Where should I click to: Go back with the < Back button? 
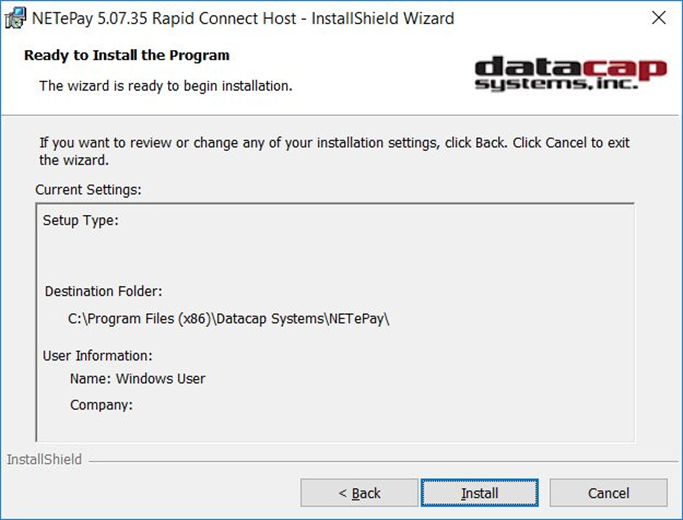359,493
